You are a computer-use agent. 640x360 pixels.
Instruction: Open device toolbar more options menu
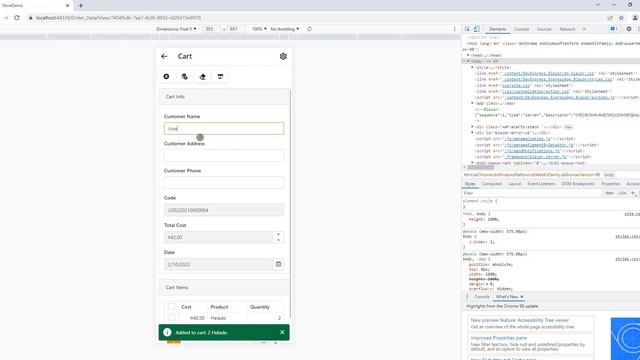454,29
